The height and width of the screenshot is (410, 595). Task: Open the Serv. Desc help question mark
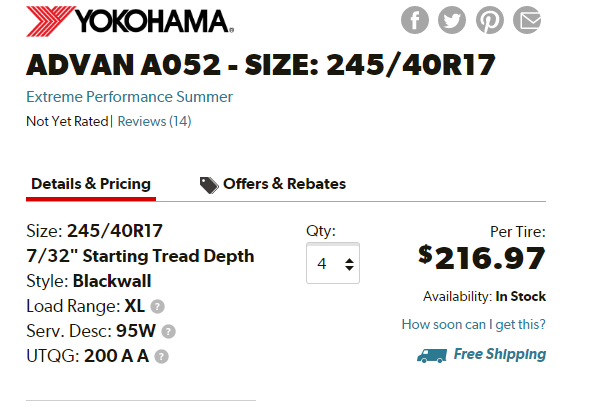tap(168, 331)
